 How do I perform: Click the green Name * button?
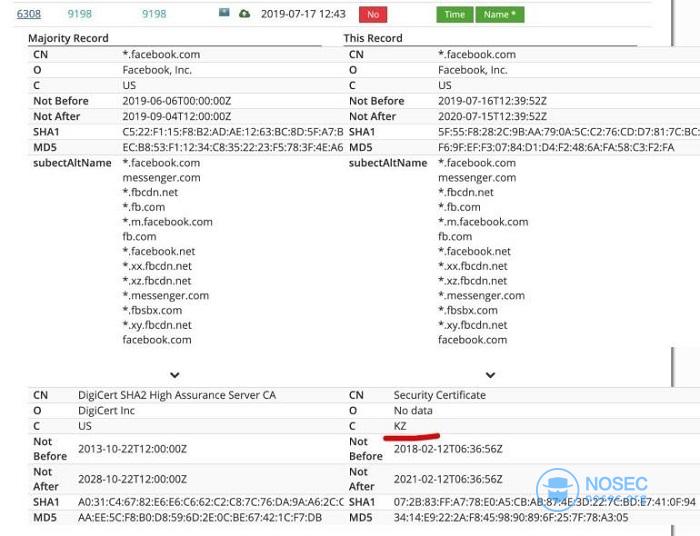coord(500,15)
